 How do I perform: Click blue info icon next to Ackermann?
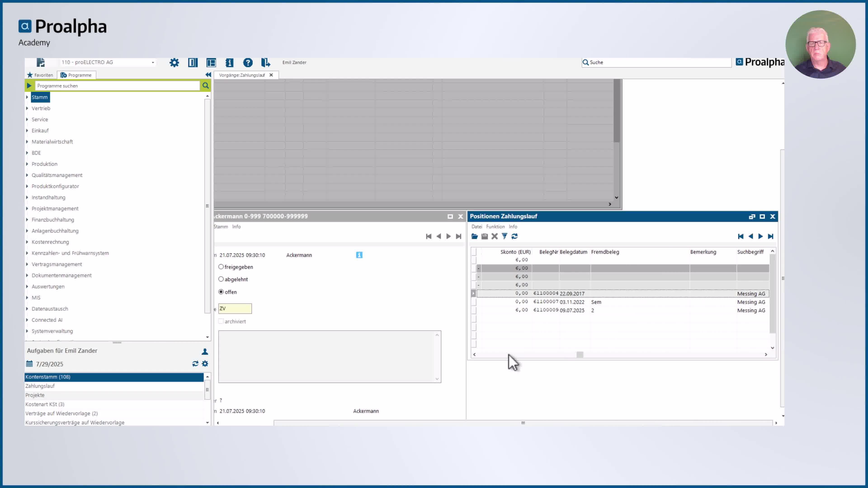359,255
